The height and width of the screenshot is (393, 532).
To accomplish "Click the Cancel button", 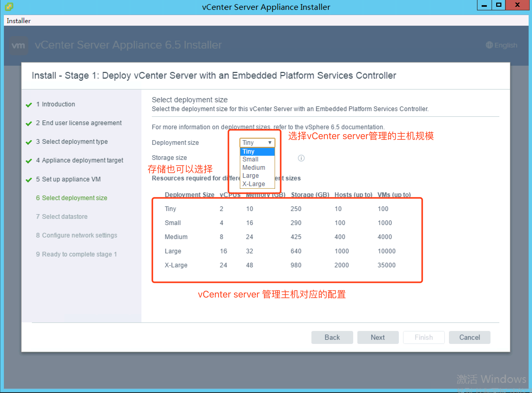I will 470,337.
